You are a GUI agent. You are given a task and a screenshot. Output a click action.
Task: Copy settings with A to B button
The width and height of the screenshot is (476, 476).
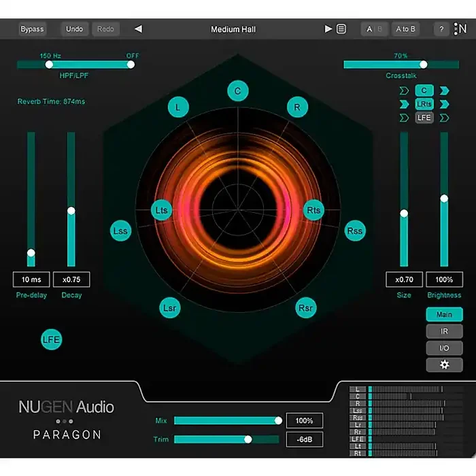(405, 29)
